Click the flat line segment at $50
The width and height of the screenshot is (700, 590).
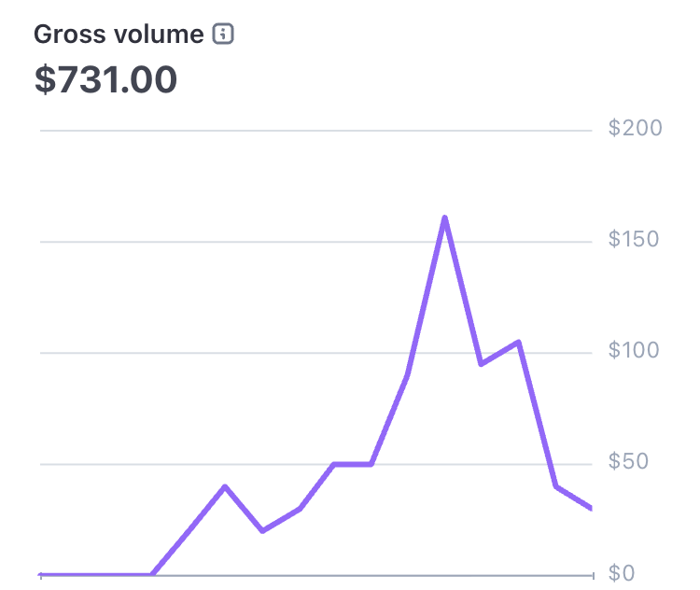[353, 464]
